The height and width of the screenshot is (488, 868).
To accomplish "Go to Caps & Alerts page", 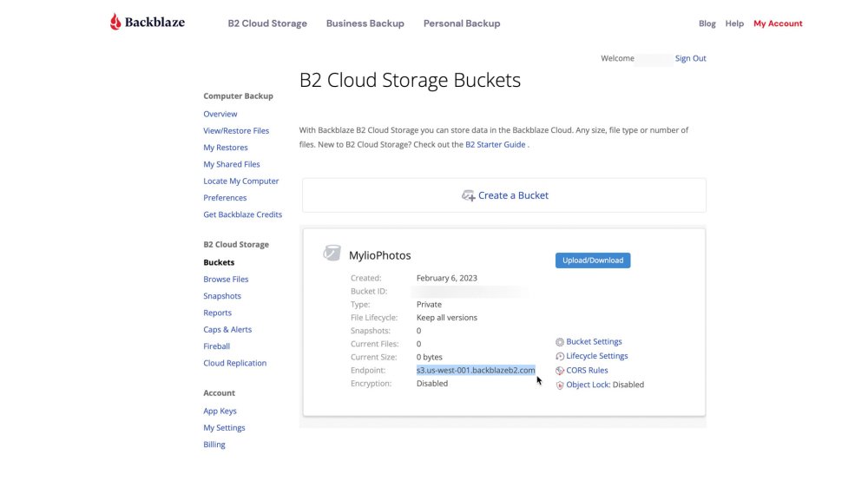I will tap(227, 330).
